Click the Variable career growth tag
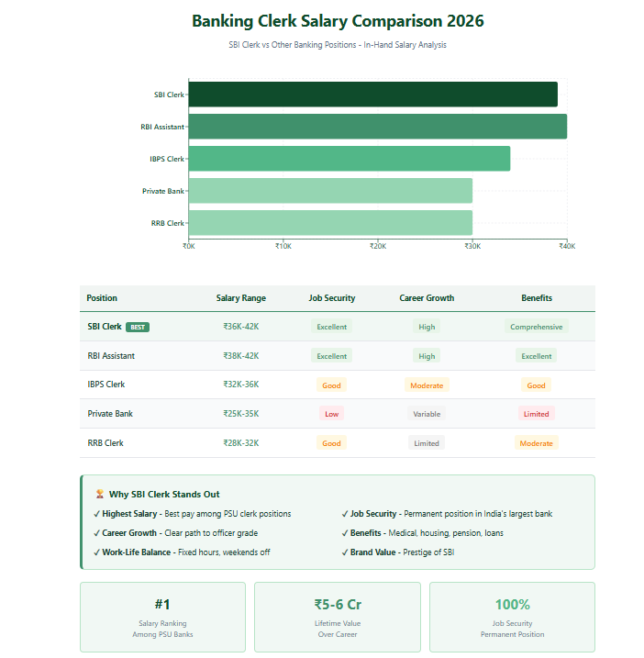644x658 pixels. 427,414
